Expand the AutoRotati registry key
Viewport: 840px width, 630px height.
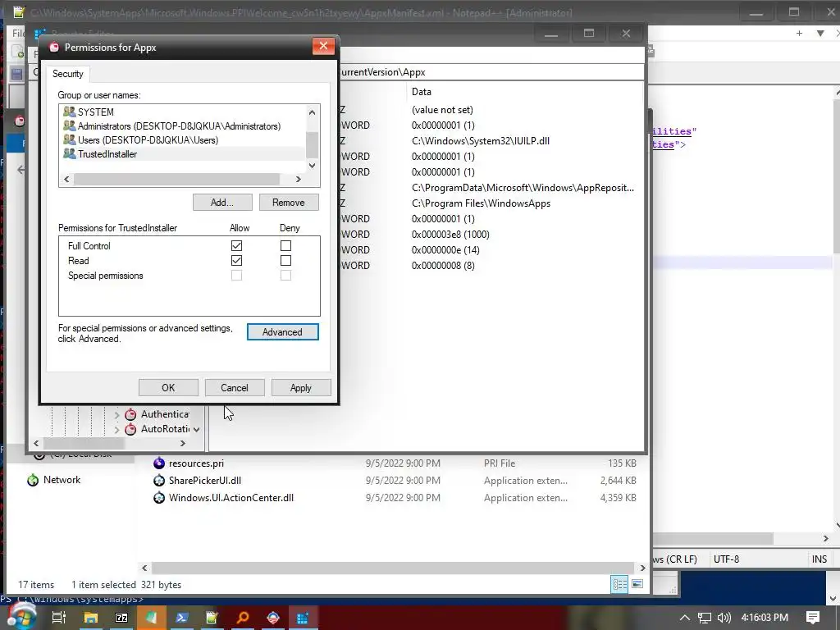click(x=116, y=429)
